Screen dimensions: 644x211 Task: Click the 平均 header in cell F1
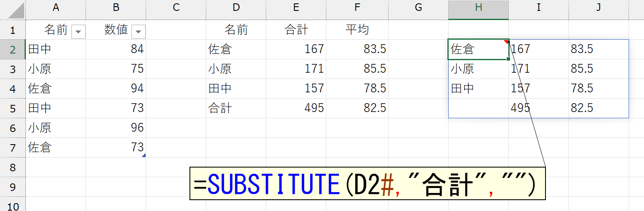point(357,30)
